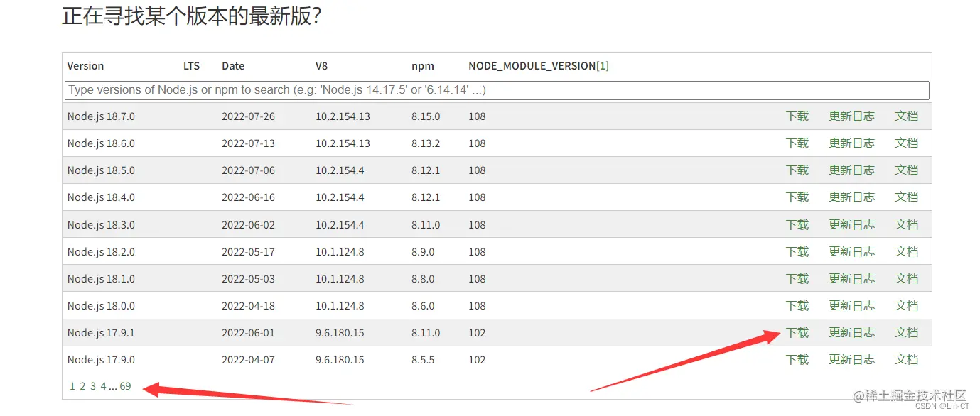Open docs for Node.js 18.3.0
Viewport: 980px width, 416px height.
click(907, 225)
